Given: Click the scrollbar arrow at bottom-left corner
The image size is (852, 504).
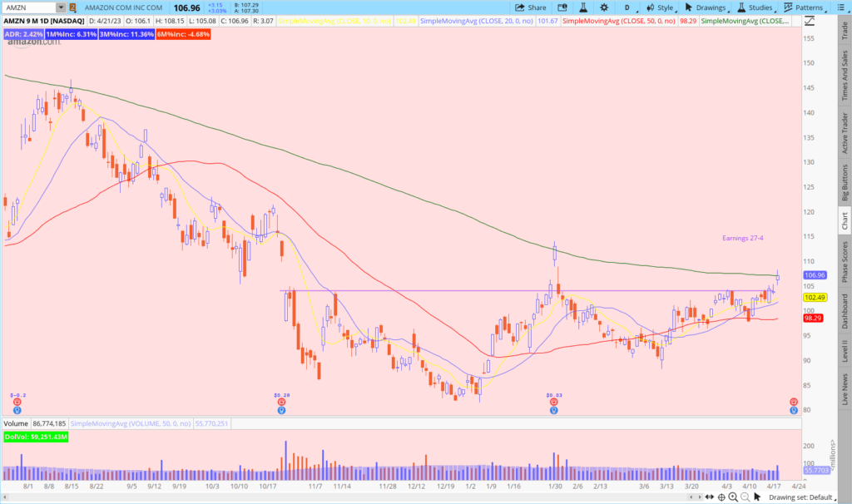Looking at the screenshot, I should (6, 497).
